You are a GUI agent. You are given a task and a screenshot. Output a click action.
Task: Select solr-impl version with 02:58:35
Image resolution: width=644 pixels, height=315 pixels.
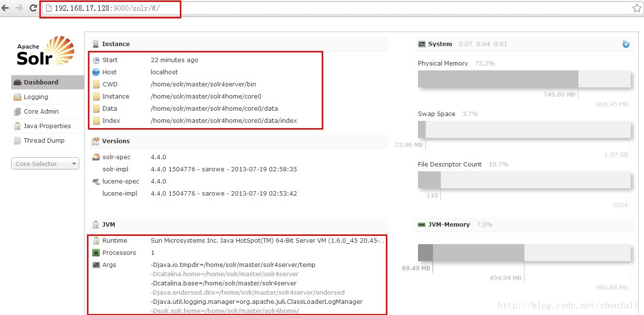pos(224,169)
